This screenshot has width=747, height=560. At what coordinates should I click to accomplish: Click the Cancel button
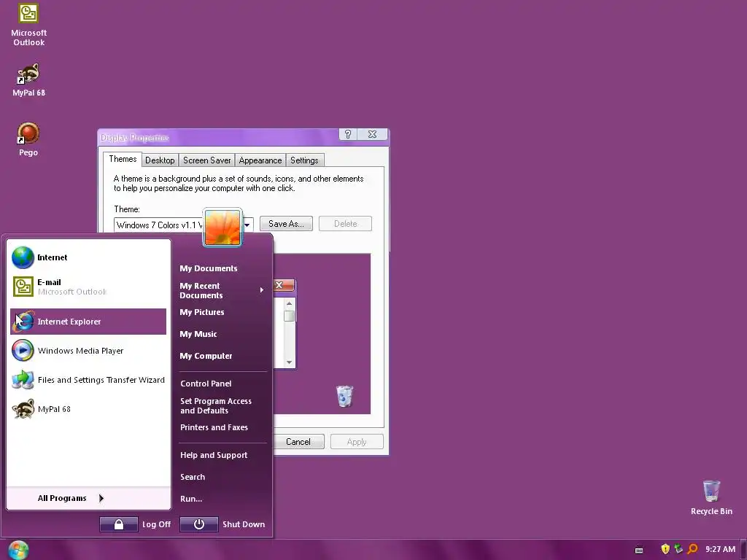[x=298, y=442]
